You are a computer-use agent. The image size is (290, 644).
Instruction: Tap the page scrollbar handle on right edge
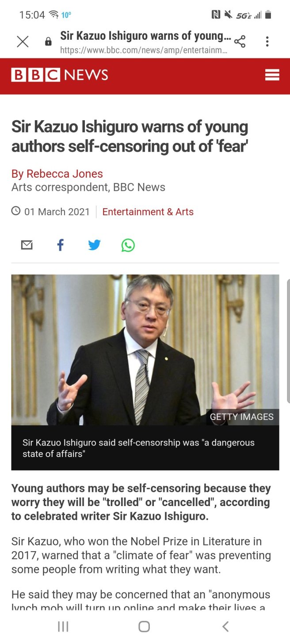pos(288,341)
